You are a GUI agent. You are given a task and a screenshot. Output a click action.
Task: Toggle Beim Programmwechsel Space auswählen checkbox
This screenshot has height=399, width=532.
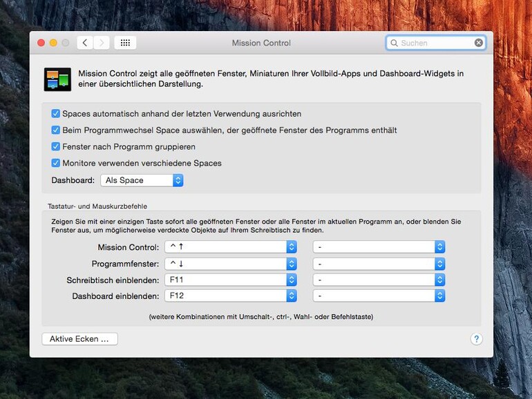coord(56,130)
